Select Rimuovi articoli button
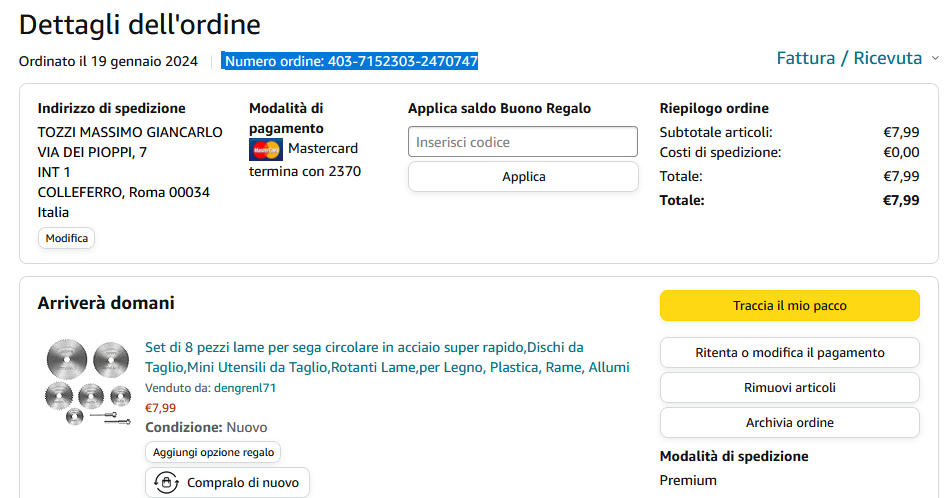This screenshot has height=498, width=951. coord(789,388)
